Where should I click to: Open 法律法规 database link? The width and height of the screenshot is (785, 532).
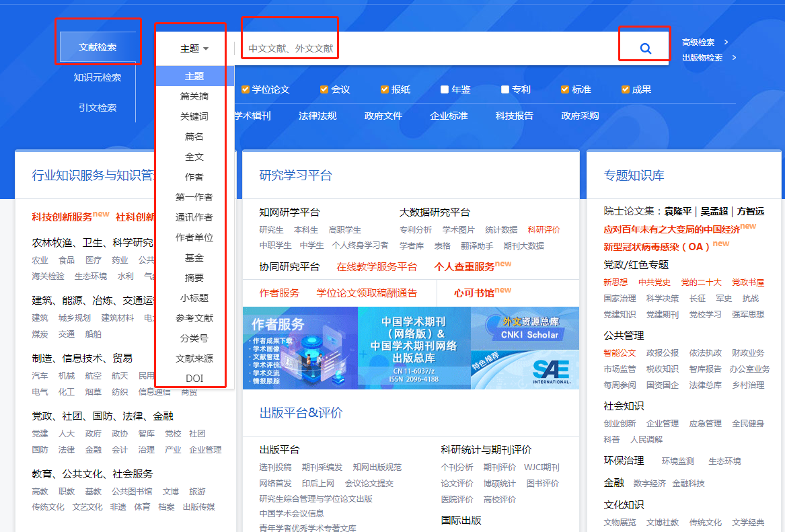pos(317,116)
